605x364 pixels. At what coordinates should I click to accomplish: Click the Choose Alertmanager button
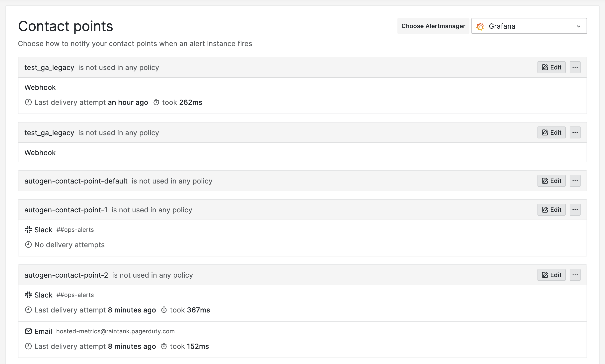point(433,26)
